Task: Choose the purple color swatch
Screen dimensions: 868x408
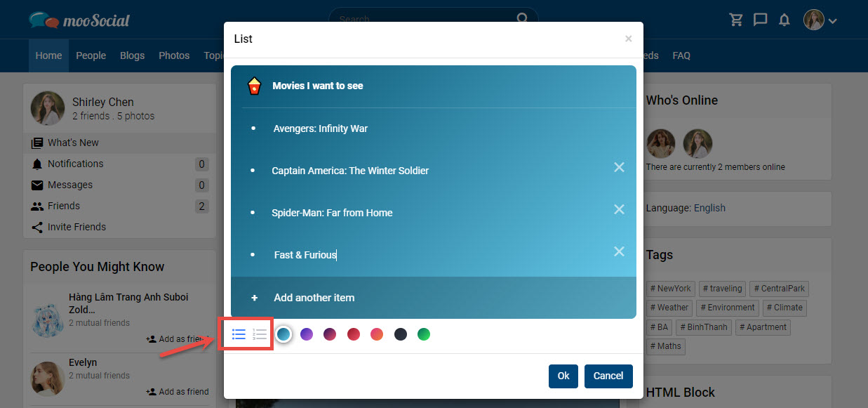Action: click(x=307, y=334)
